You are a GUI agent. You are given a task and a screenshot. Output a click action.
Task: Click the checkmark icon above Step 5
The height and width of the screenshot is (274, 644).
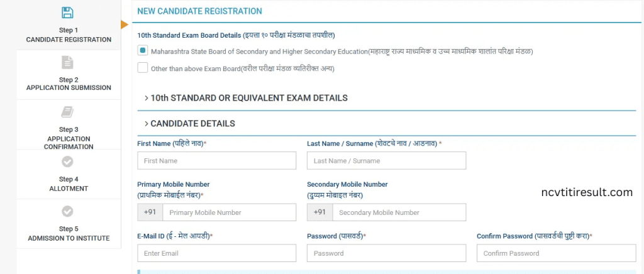pos(67,211)
